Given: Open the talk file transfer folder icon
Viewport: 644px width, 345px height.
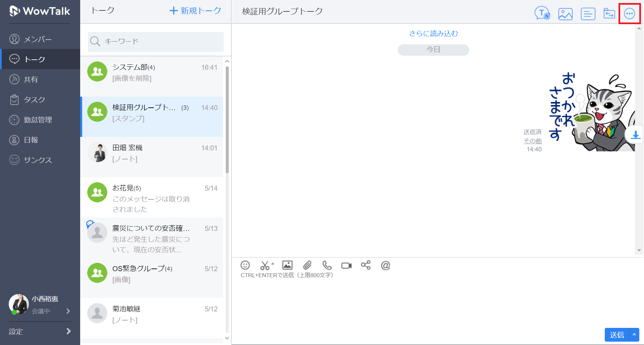Looking at the screenshot, I should point(609,13).
